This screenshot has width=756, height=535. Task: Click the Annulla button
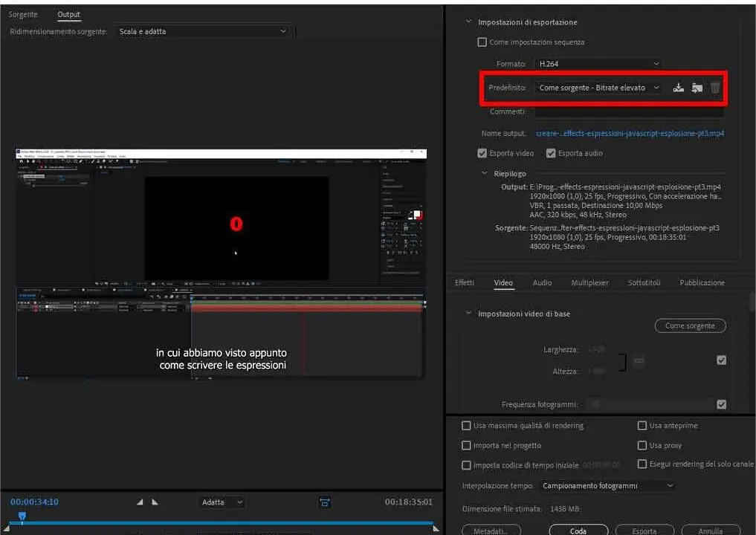point(711,531)
